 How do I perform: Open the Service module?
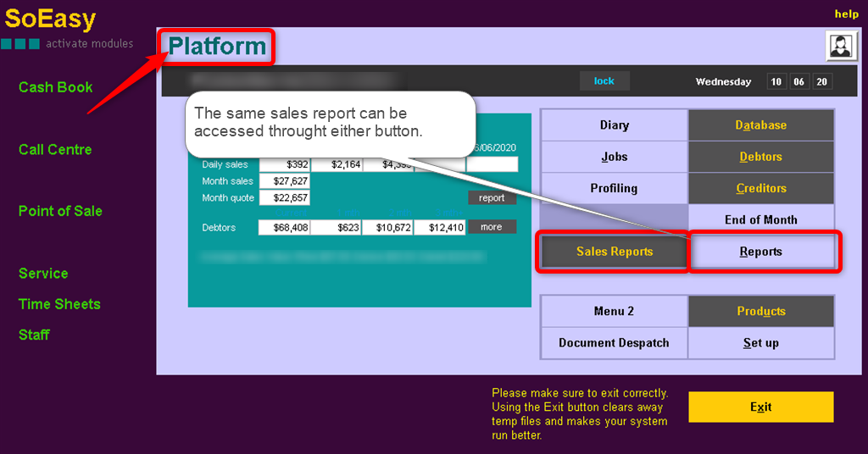(x=43, y=274)
